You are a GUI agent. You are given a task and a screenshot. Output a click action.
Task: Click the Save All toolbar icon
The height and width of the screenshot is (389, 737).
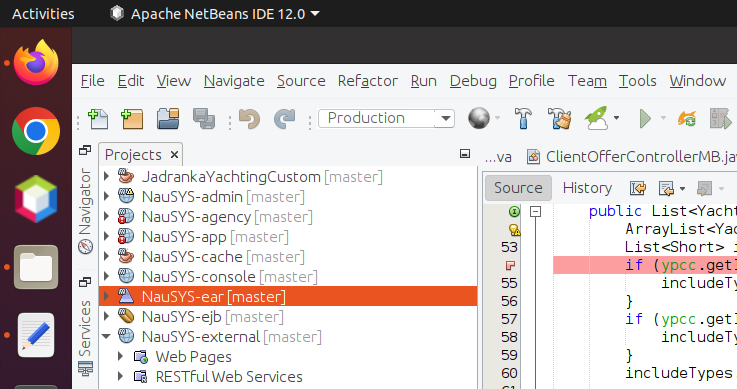click(x=204, y=118)
